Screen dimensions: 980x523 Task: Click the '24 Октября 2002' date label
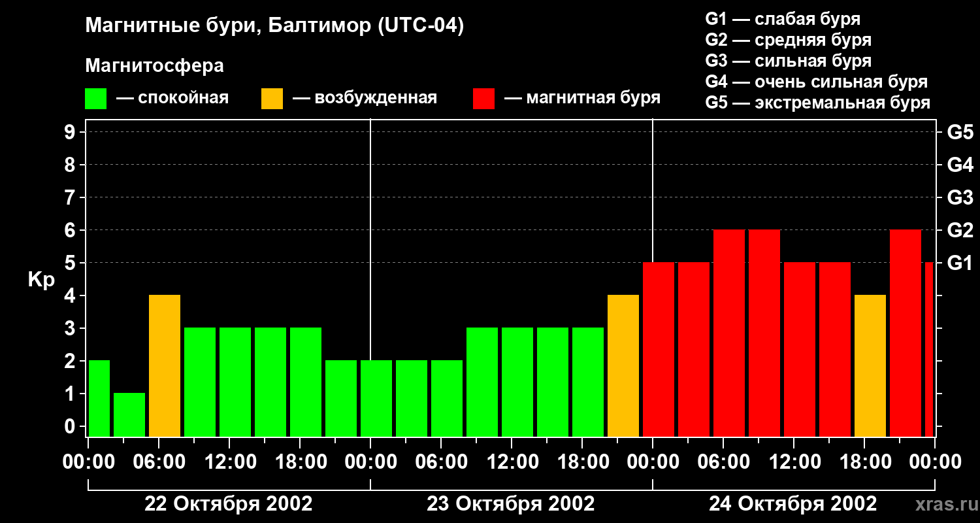click(792, 504)
